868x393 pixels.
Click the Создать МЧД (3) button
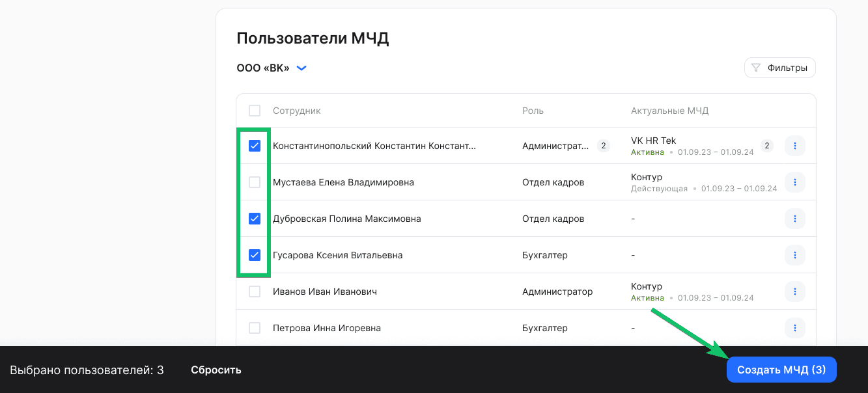tap(781, 370)
